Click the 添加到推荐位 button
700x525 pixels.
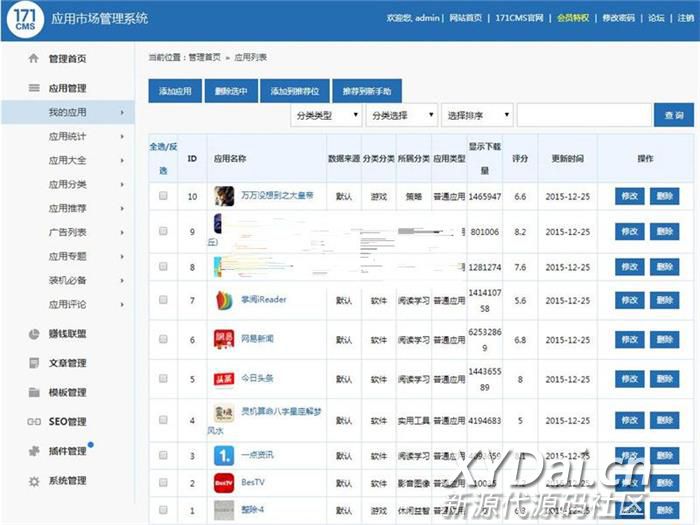pos(295,91)
